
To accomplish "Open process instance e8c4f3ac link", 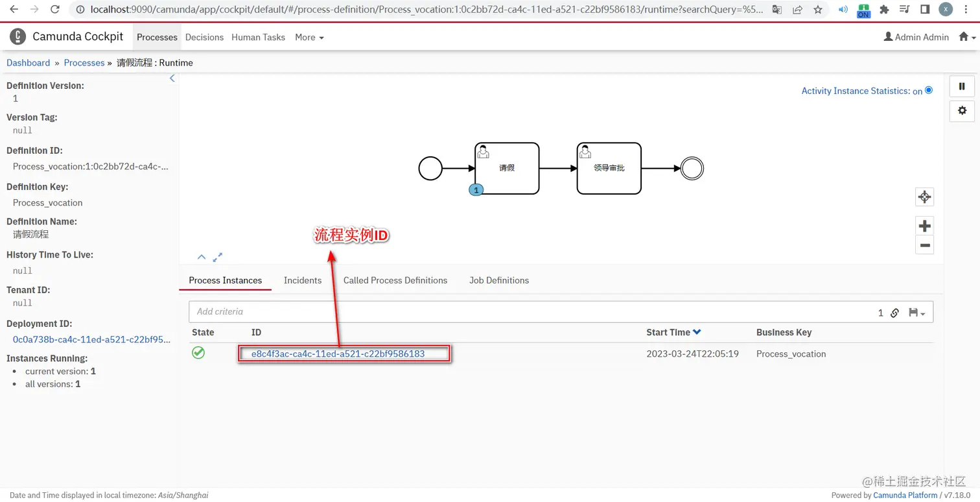I will click(338, 353).
